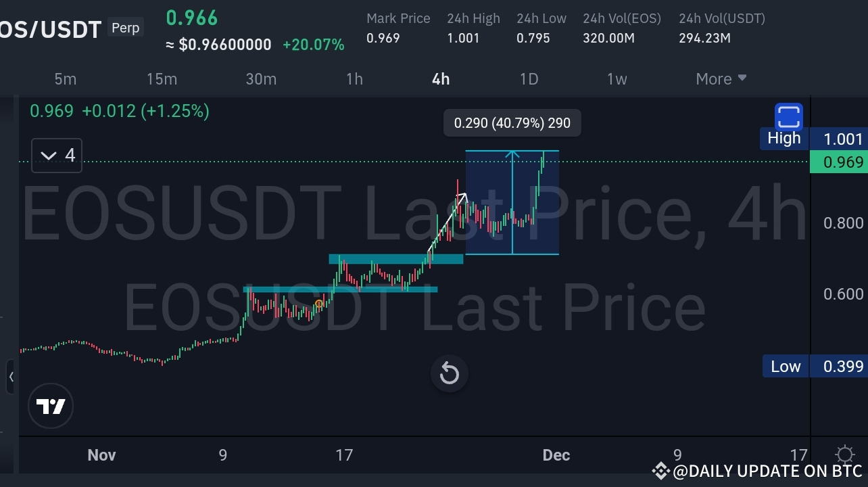The image size is (868, 487).
Task: Expand the 4h indicator legend chevron
Action: click(x=48, y=156)
